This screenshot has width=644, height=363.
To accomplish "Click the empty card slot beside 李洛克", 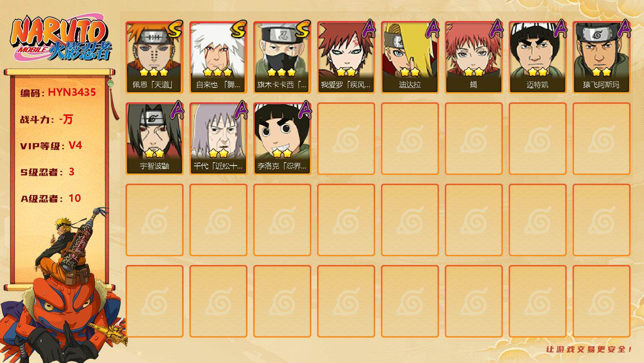I will tap(346, 139).
